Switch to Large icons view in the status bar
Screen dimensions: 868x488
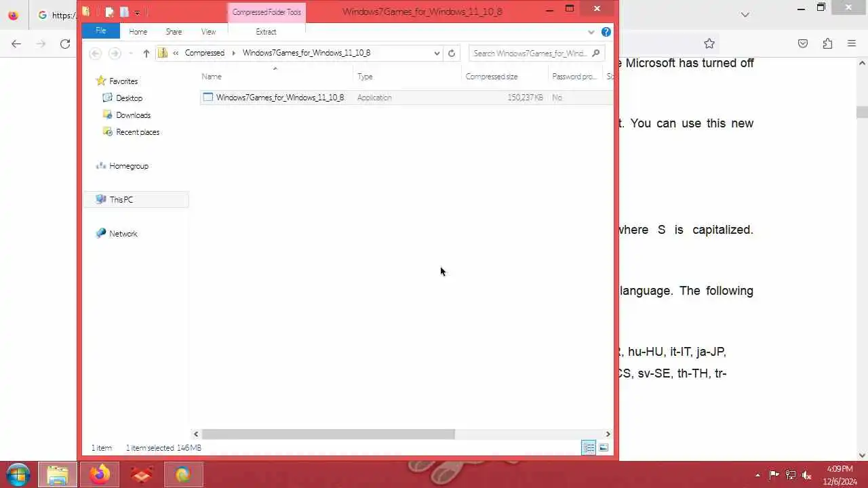tap(604, 448)
